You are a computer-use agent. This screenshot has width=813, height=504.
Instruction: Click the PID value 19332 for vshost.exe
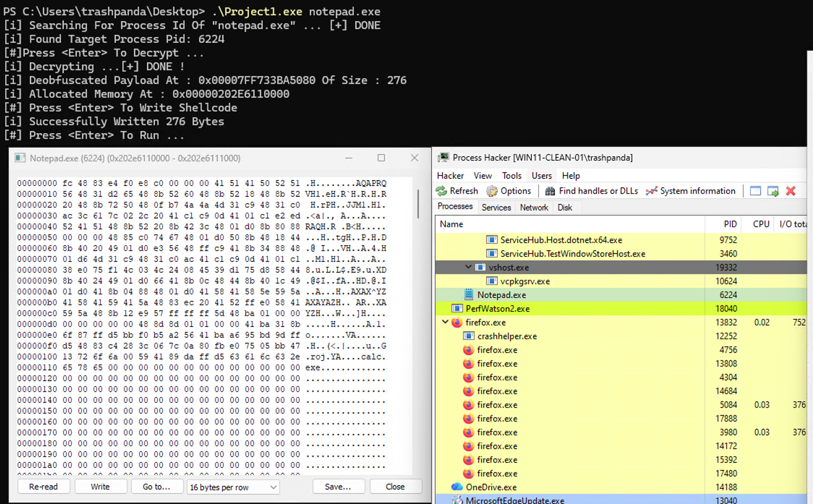pos(726,267)
